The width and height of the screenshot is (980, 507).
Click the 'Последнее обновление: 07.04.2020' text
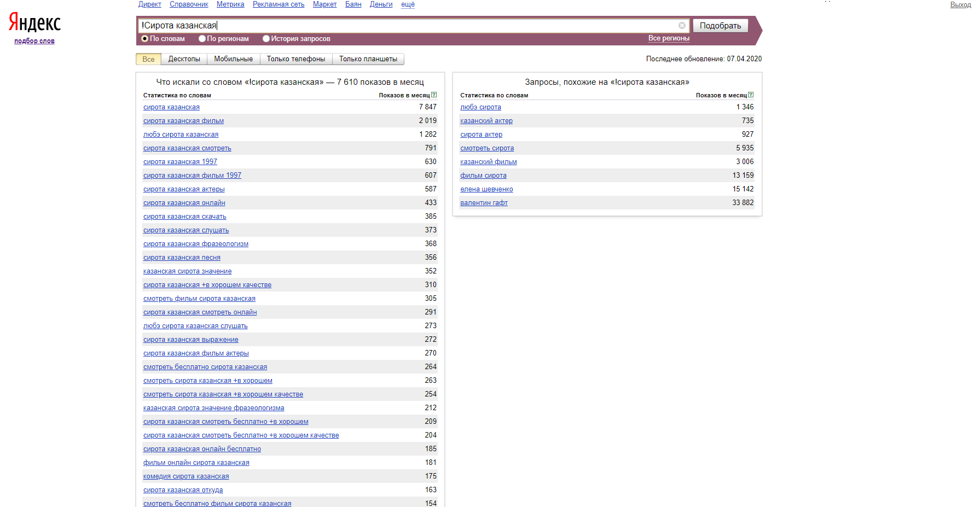tap(704, 59)
